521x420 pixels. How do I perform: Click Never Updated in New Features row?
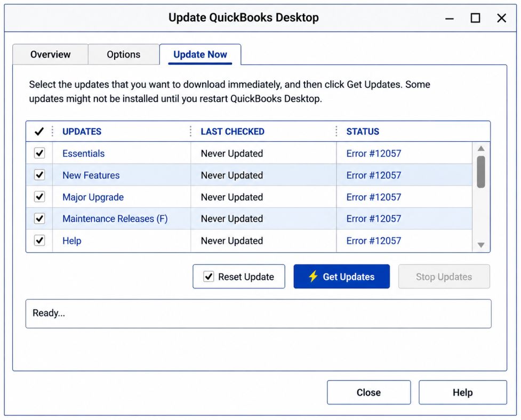click(x=232, y=175)
